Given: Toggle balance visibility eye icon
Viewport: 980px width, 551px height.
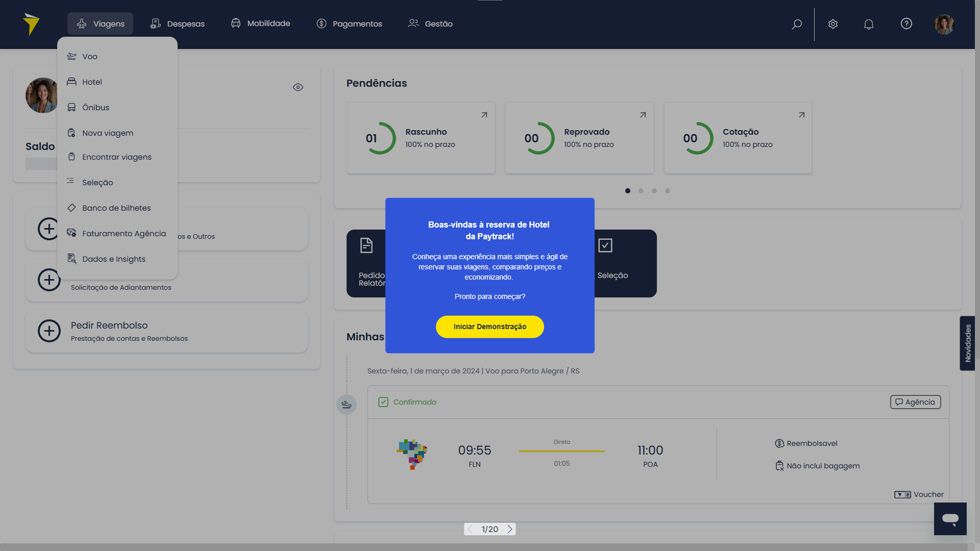Looking at the screenshot, I should click(298, 87).
